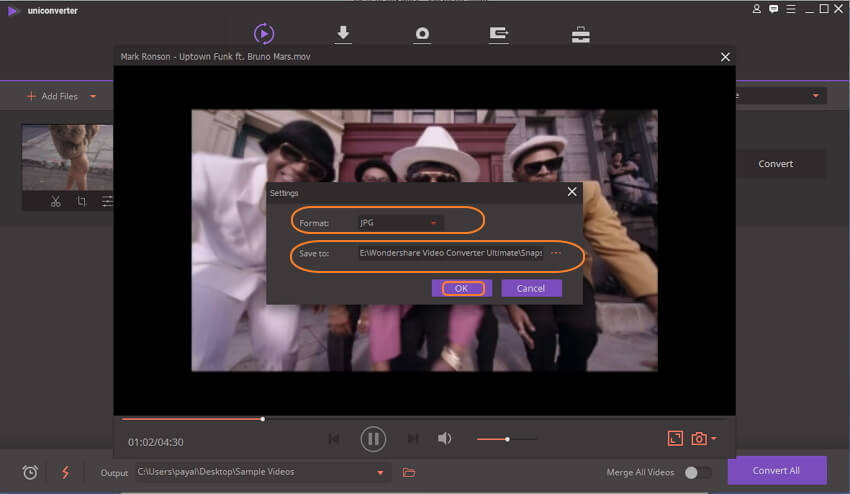This screenshot has height=494, width=850.
Task: Click Convert All button
Action: point(777,471)
